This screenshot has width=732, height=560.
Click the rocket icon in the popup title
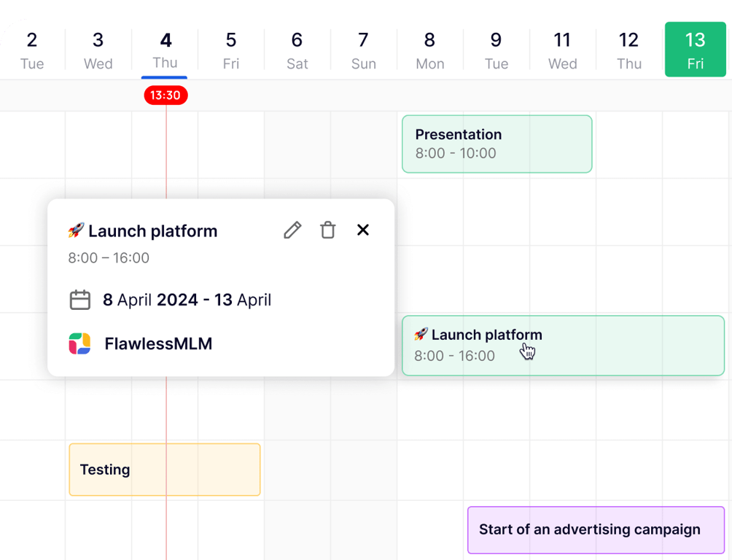[x=76, y=231]
